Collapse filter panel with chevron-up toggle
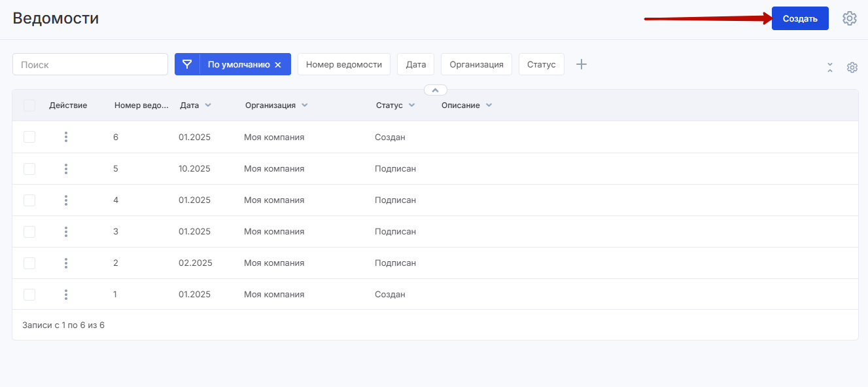868x387 pixels. 436,90
